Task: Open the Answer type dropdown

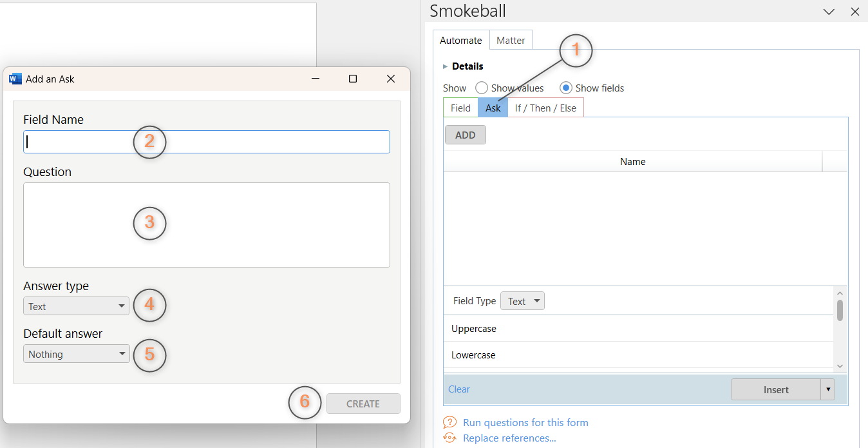Action: click(77, 306)
